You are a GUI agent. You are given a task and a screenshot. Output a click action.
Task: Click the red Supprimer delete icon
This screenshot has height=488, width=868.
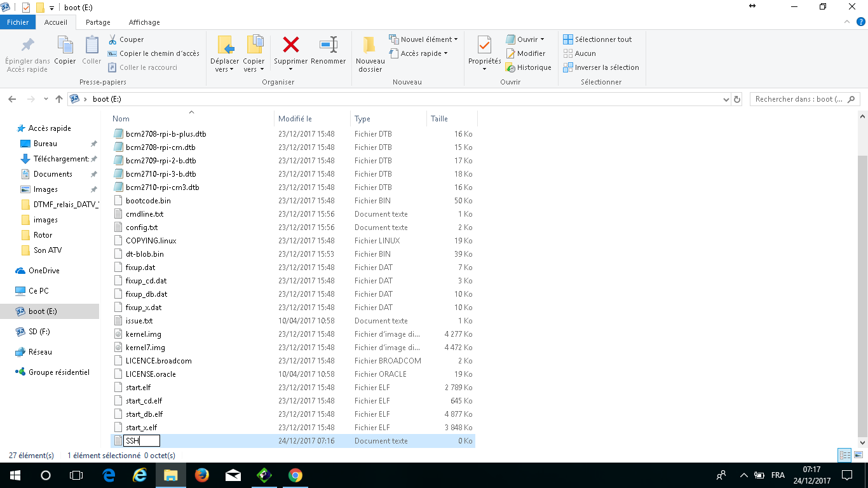290,45
